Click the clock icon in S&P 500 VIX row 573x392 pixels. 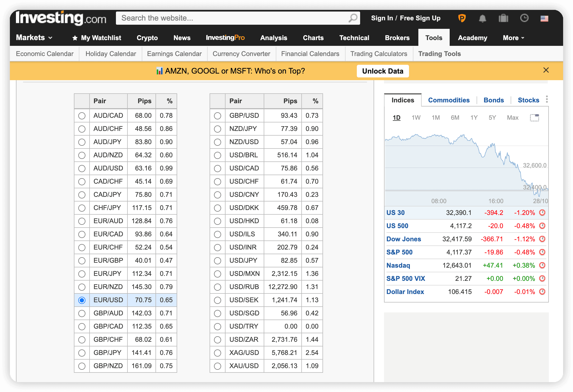(542, 278)
